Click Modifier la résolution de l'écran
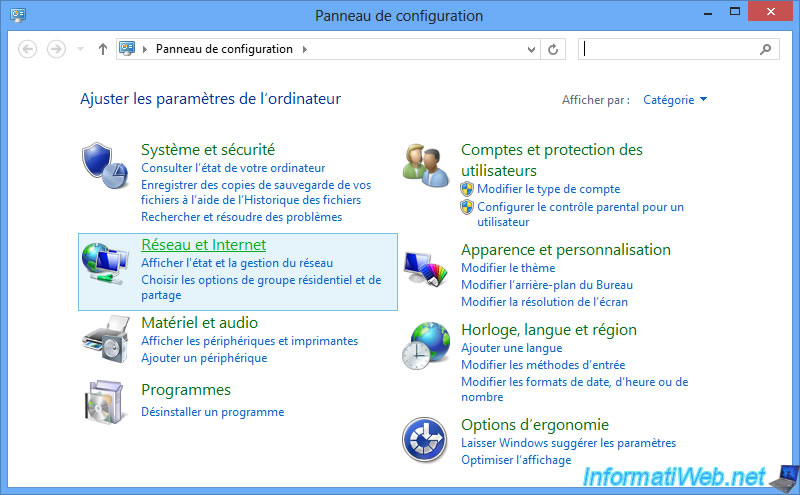The image size is (800, 495). [x=544, y=302]
